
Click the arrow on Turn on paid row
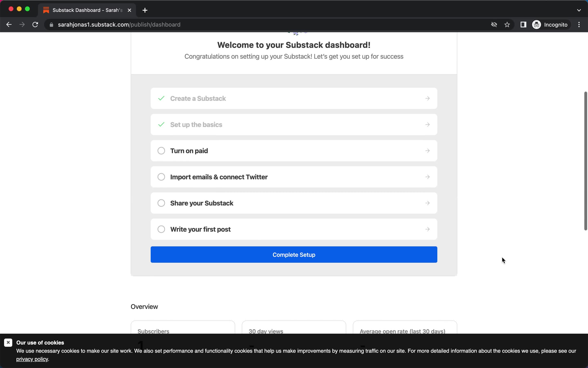[427, 151]
